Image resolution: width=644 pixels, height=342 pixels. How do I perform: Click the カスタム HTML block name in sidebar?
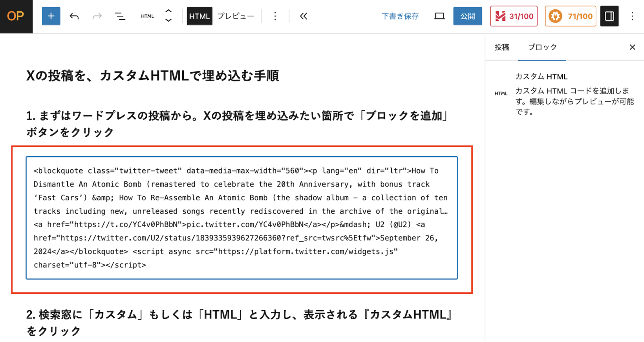click(x=541, y=77)
